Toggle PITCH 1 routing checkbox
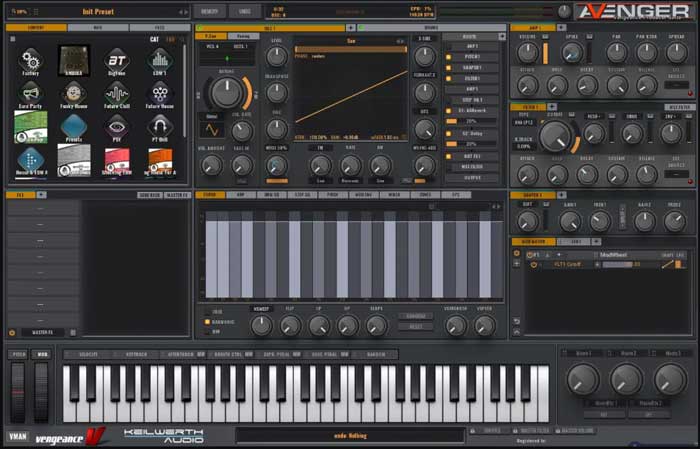 [x=448, y=57]
